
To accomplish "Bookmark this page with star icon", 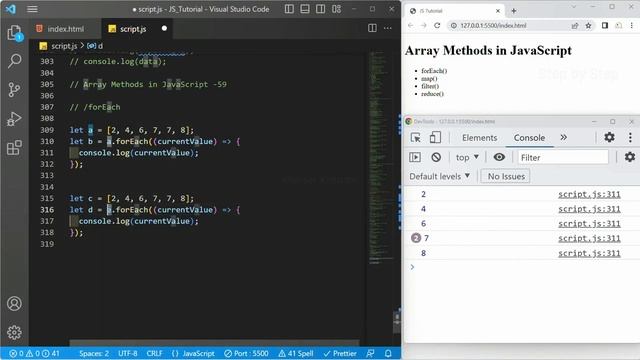I will [x=588, y=25].
